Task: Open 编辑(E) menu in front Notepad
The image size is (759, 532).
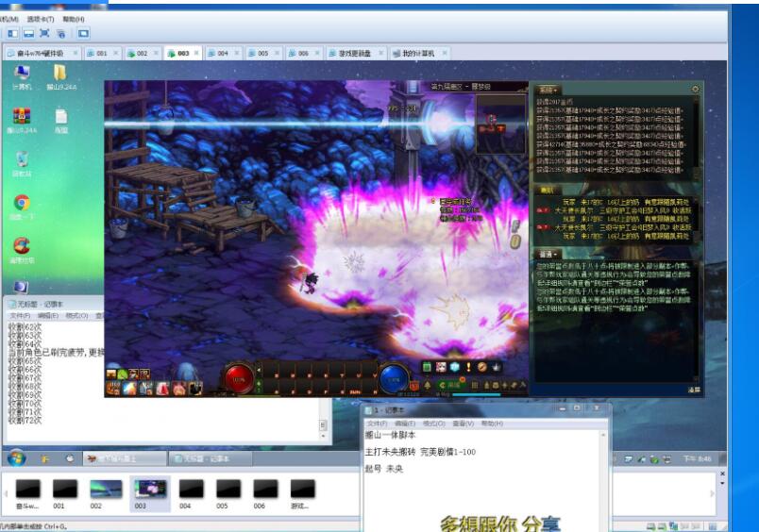Action: click(x=405, y=424)
